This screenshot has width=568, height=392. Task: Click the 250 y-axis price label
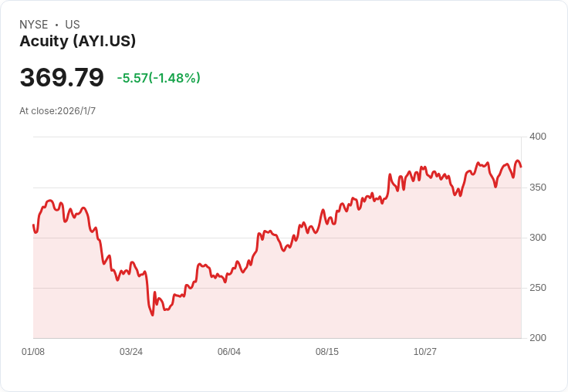click(537, 288)
